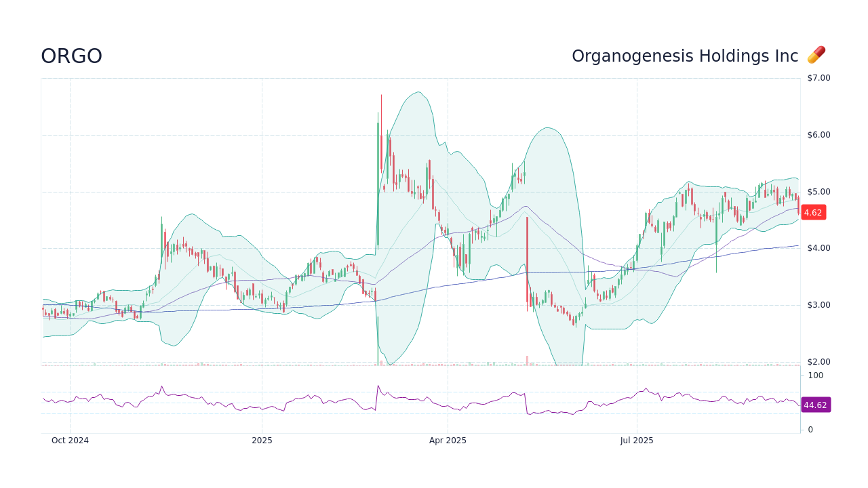Viewport: 868px width, 488px height.
Task: Open options on the ORGO ticker label
Action: coord(71,56)
